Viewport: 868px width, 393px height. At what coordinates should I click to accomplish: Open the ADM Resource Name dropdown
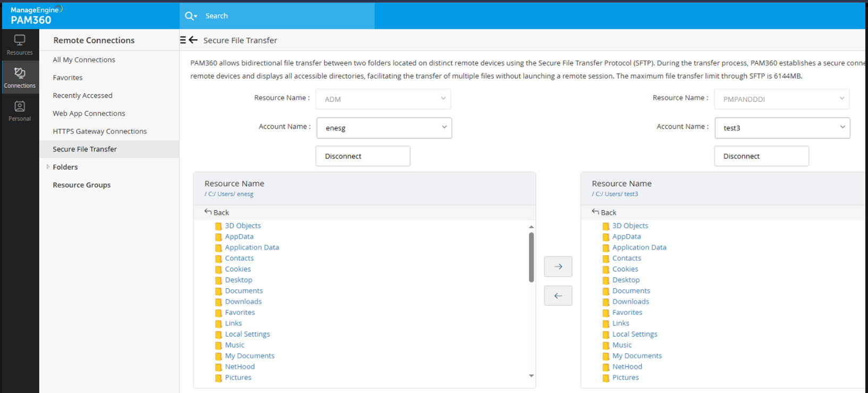[x=383, y=99]
